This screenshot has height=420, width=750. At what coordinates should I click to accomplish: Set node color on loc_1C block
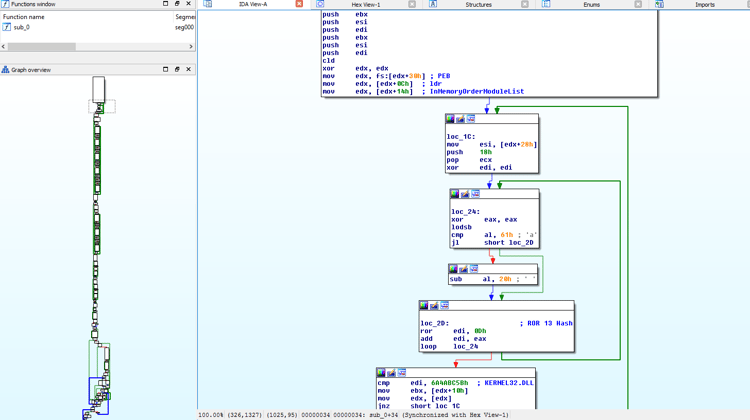(450, 119)
